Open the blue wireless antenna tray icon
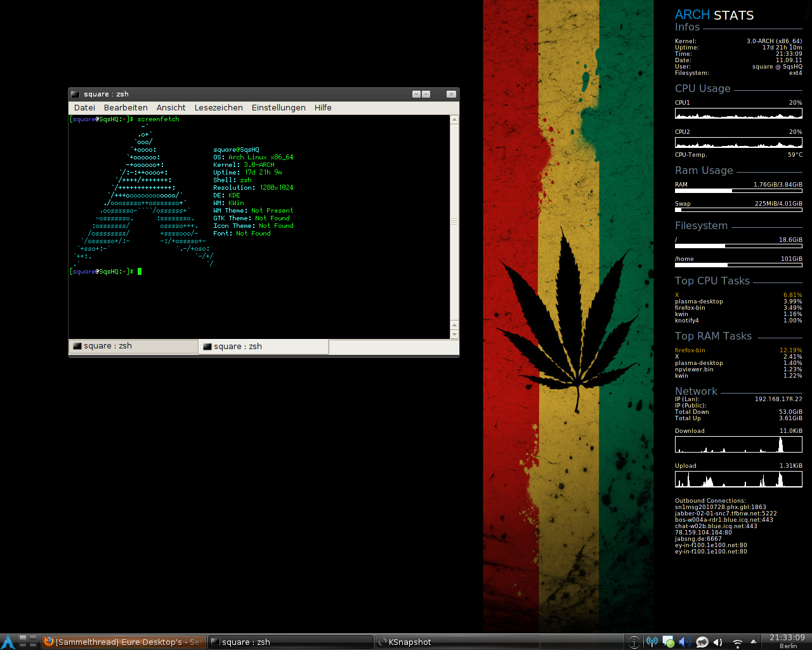The width and height of the screenshot is (812, 650). pyautogui.click(x=652, y=642)
